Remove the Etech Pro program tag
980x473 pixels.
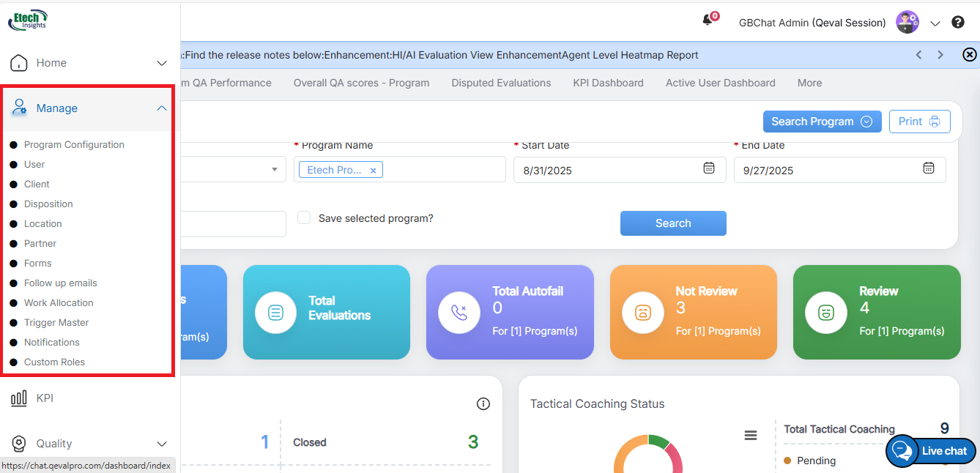pos(373,171)
